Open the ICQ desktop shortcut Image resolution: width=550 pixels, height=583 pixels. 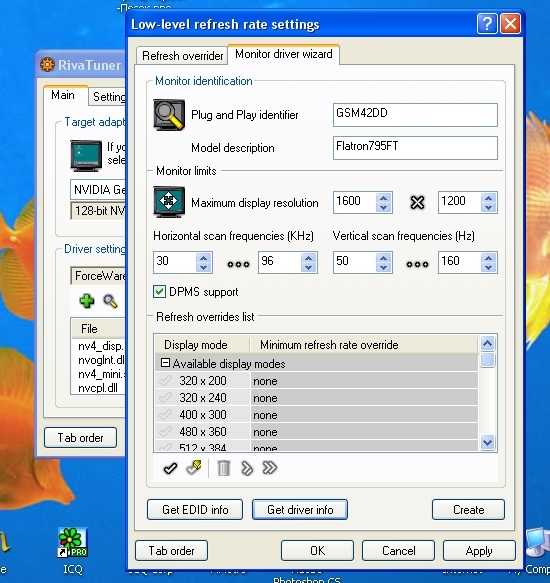[x=73, y=549]
